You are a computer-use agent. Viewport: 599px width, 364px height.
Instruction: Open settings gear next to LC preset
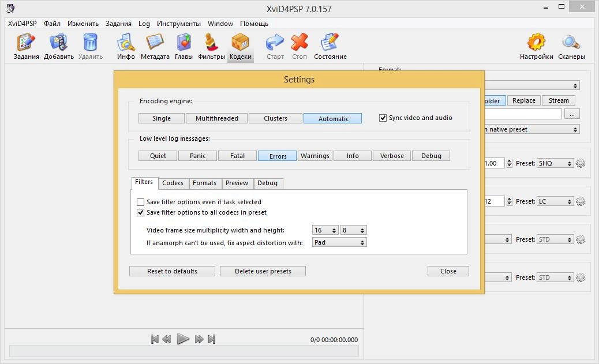click(581, 201)
